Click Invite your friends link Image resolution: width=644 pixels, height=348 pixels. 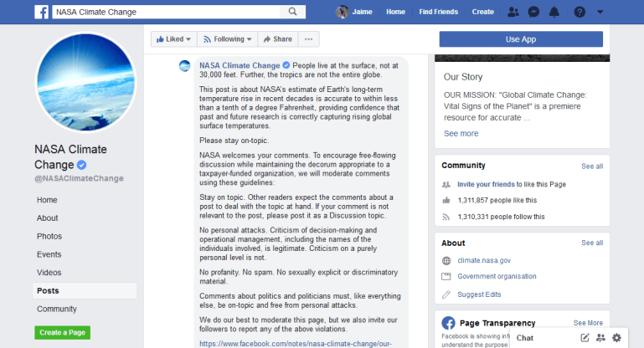[486, 184]
